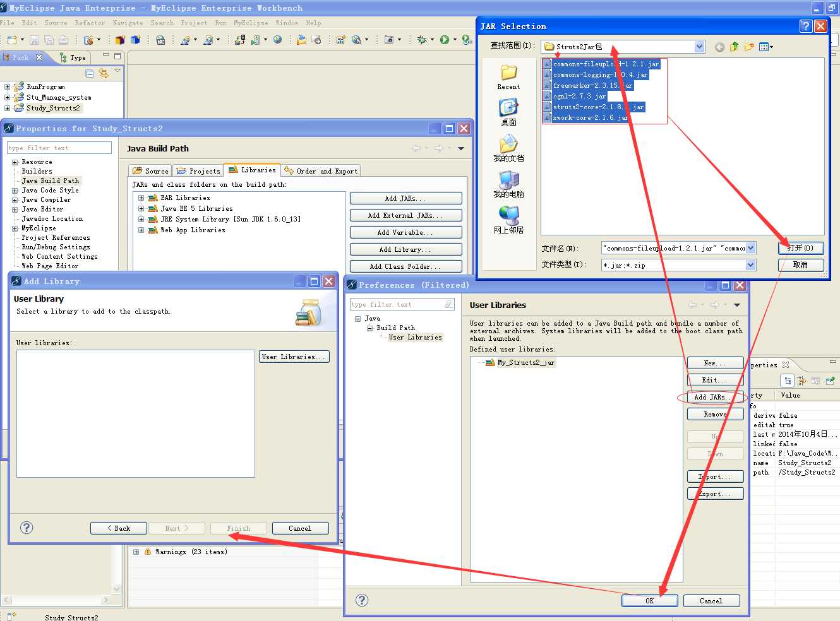Open the web browser globe toolbar icon
Image resolution: width=840 pixels, height=621 pixels.
(x=277, y=40)
